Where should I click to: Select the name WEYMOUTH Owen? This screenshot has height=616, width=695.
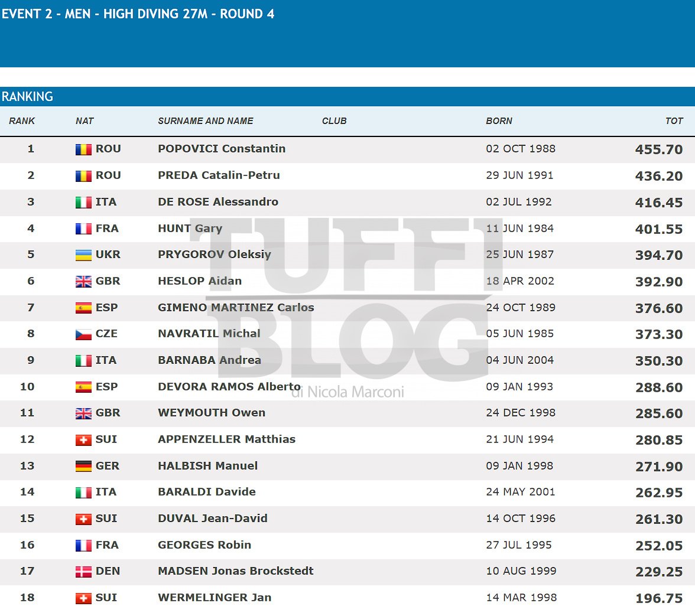(212, 413)
